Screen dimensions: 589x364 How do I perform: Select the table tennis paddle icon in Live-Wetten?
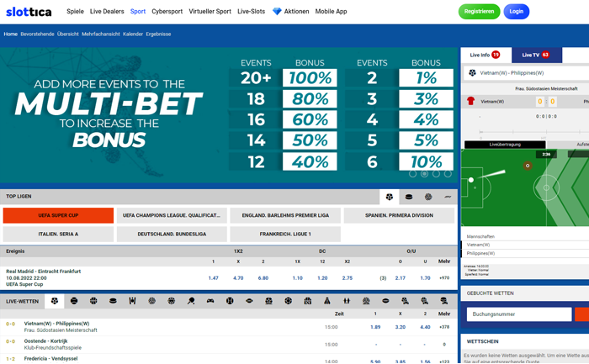pos(191,301)
